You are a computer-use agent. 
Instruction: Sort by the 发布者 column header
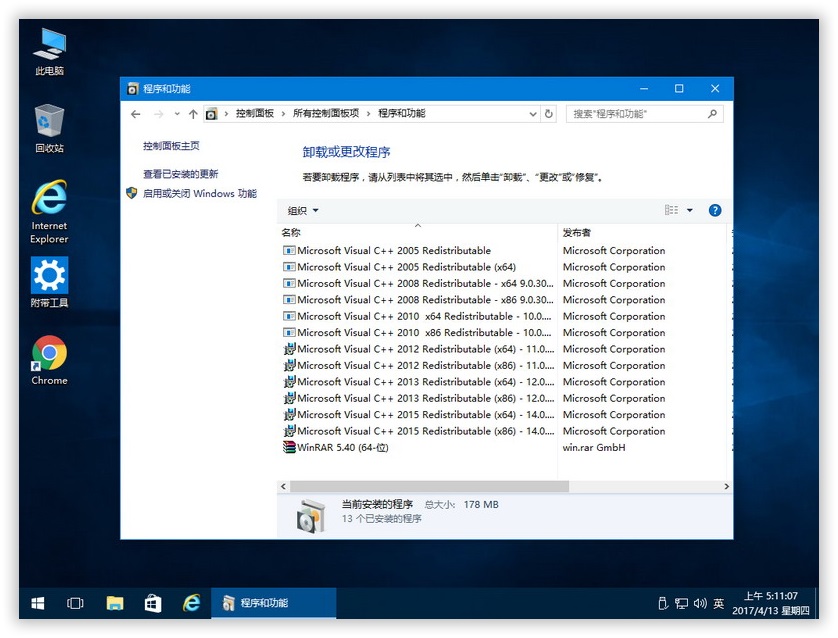tap(642, 232)
